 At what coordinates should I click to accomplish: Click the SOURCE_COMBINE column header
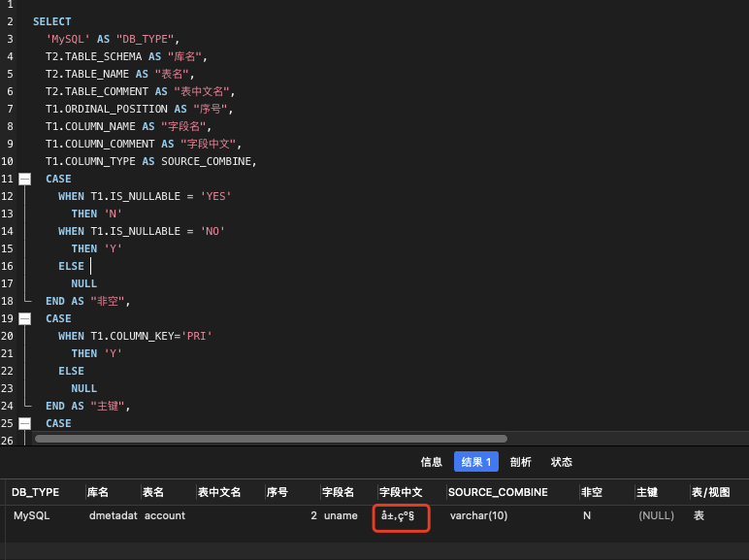tap(498, 492)
